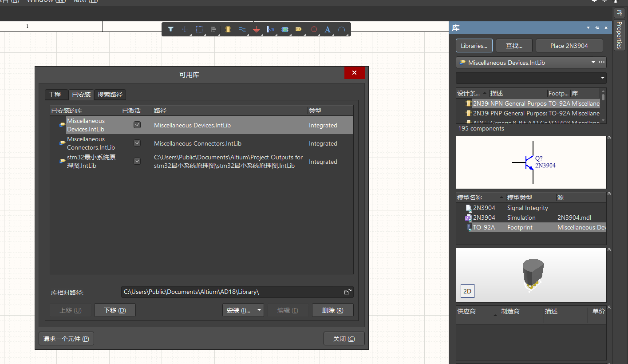Screen dimensions: 628x364
Task: Select the Place Port D1 icon
Action: 299,29
